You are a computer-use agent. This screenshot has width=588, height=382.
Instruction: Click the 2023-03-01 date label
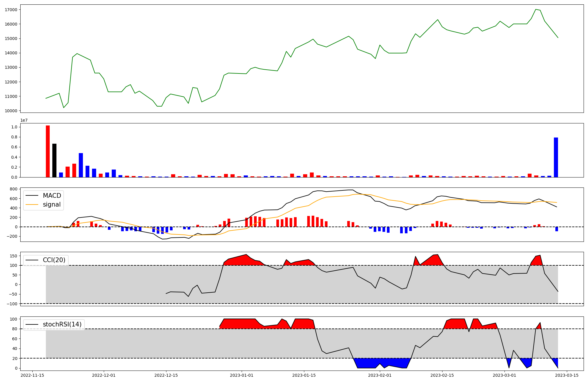click(505, 375)
